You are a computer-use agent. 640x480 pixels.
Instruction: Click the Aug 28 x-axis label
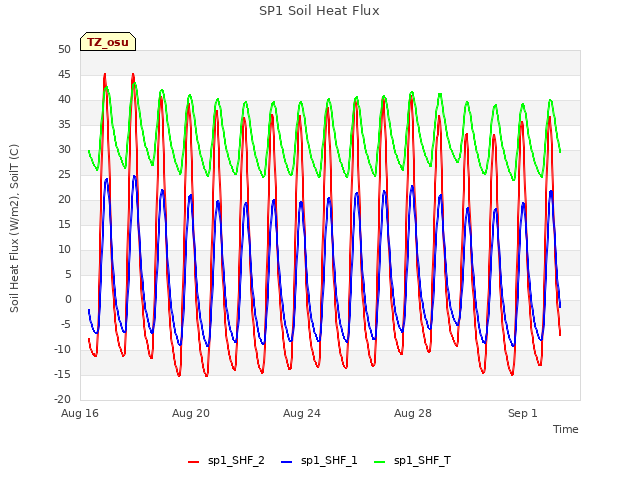click(413, 413)
